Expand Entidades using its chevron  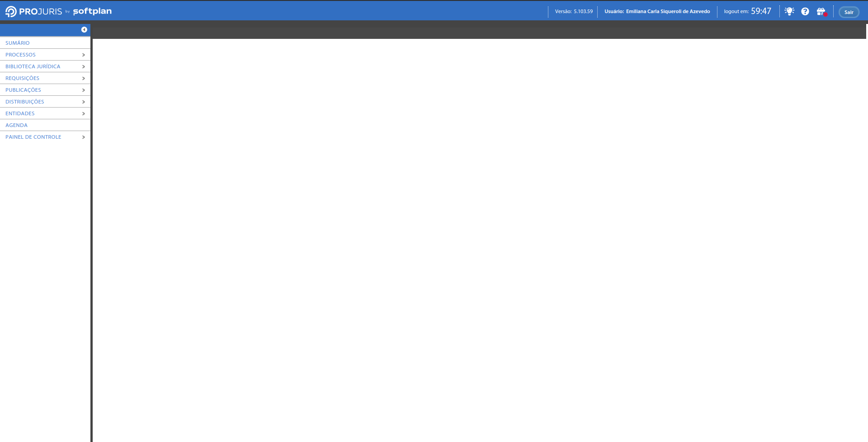click(84, 113)
